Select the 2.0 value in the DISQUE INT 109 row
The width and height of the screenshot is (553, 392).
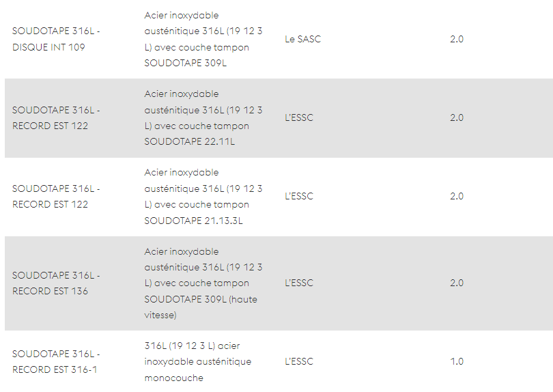[457, 39]
